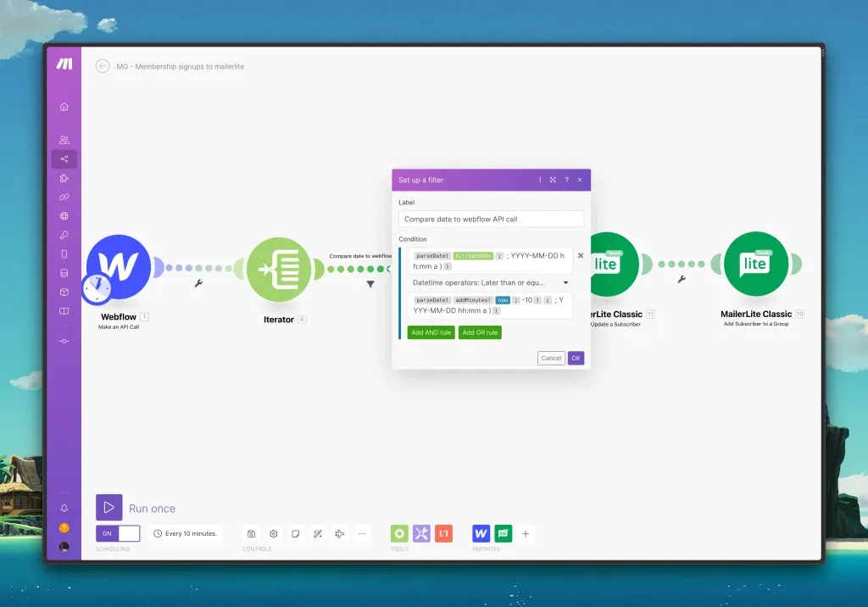Screen dimensions: 868x607
Task: Open the purple Tools wrench icon
Action: click(421, 534)
